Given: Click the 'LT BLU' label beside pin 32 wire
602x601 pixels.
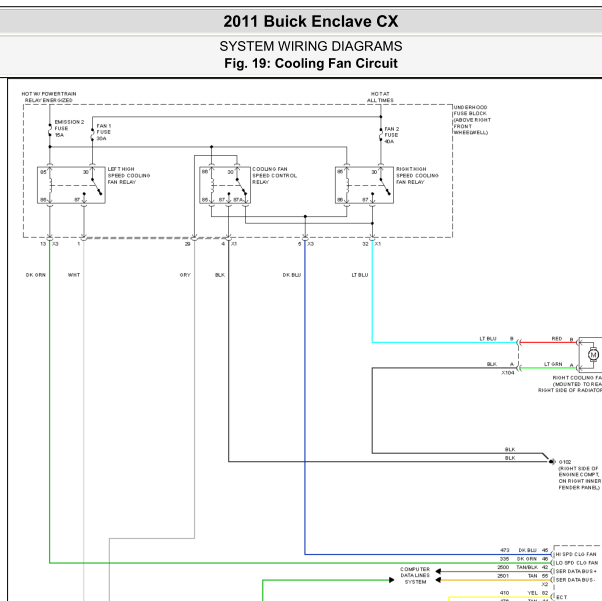Looking at the screenshot, I should 360,275.
